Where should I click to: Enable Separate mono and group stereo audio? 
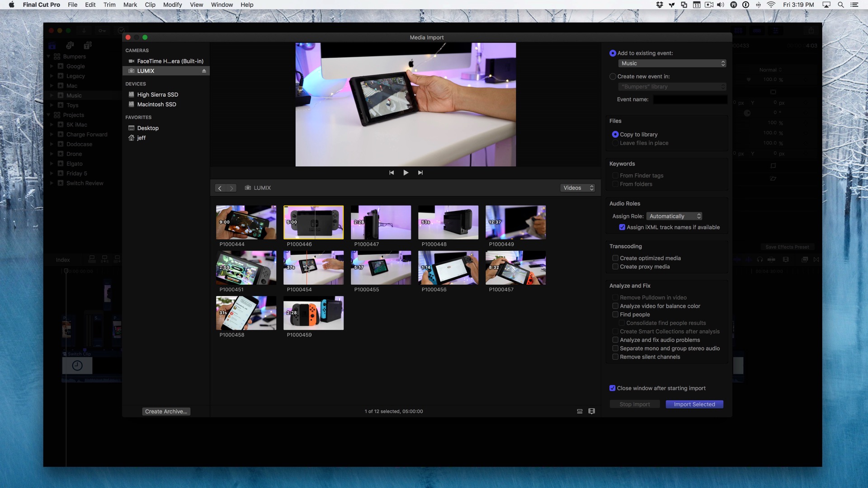click(615, 348)
